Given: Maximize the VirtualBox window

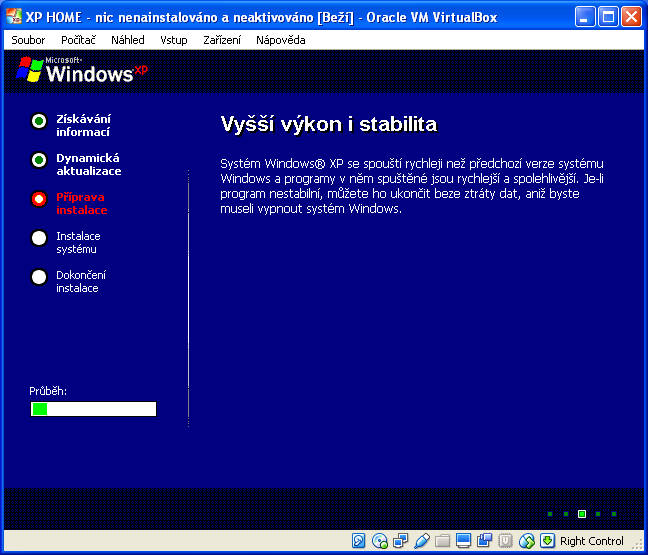Looking at the screenshot, I should coord(608,17).
